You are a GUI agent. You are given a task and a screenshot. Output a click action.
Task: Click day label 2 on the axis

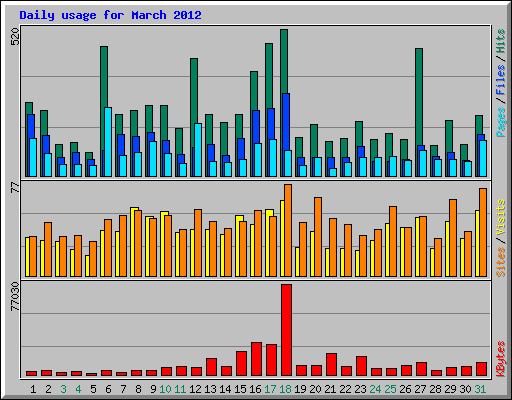pyautogui.click(x=48, y=389)
